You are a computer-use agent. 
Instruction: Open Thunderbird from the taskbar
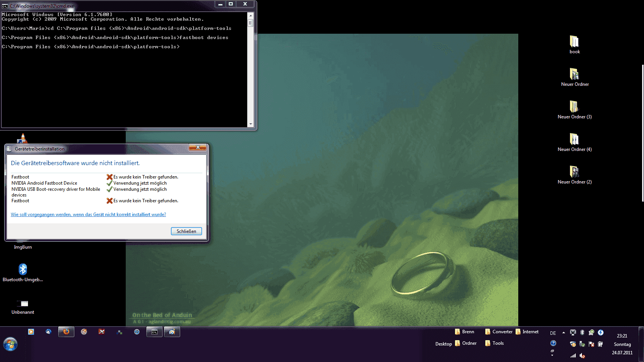pos(48,332)
